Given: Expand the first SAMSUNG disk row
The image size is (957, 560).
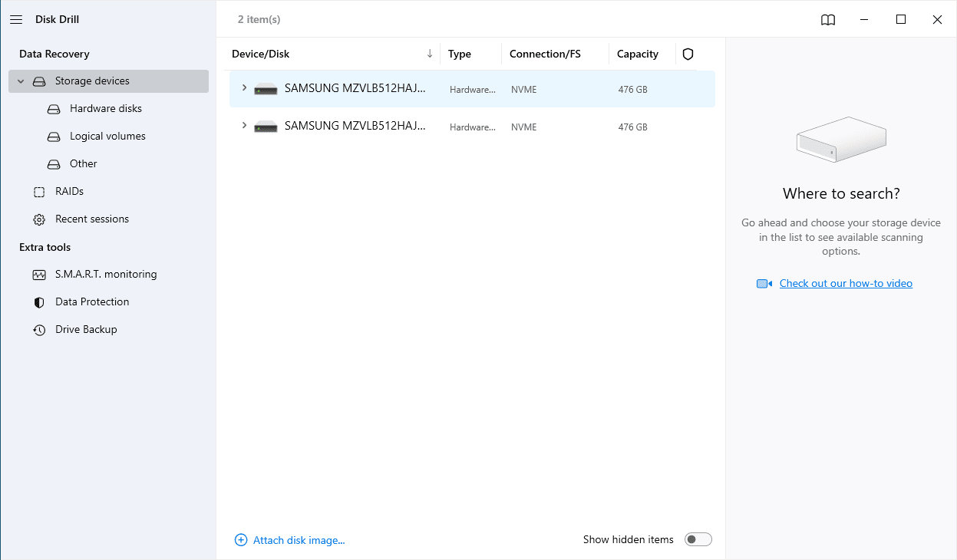Looking at the screenshot, I should (x=244, y=88).
